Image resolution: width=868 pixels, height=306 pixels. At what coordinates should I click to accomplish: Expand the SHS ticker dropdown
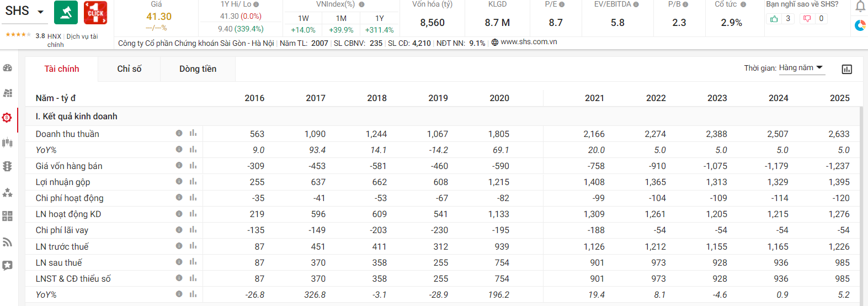pyautogui.click(x=41, y=12)
